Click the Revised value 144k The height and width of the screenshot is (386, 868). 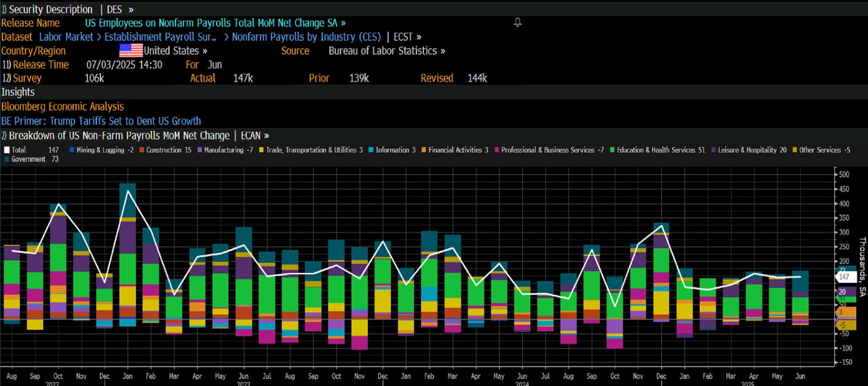(x=477, y=78)
